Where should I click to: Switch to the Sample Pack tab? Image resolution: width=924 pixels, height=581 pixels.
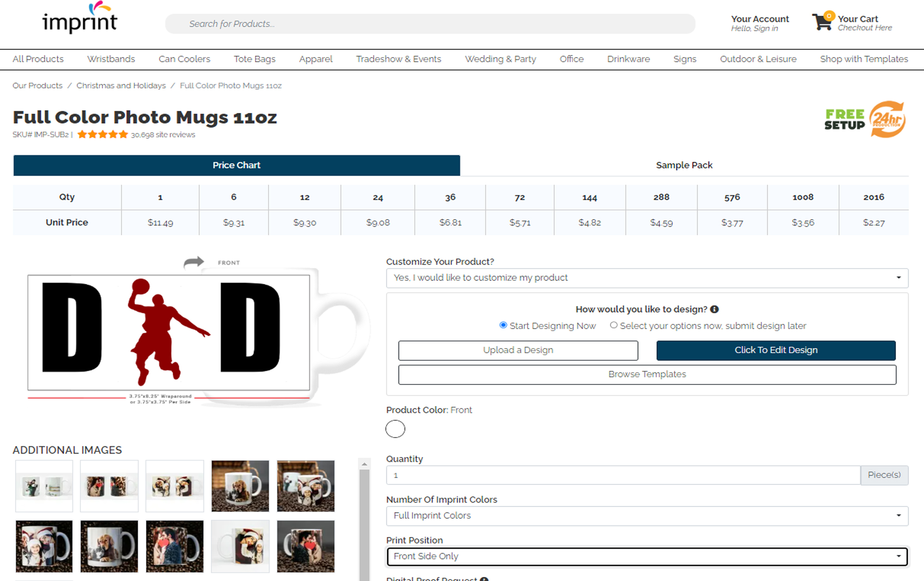tap(684, 165)
